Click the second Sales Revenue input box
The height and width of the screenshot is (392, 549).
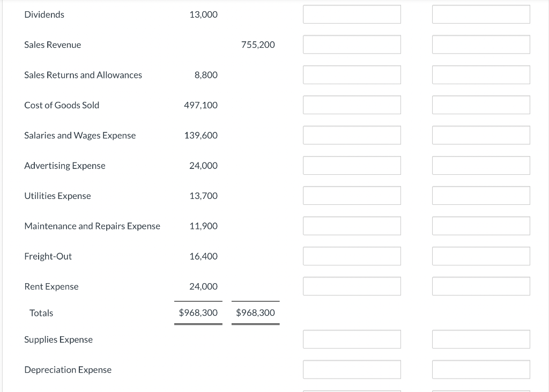[x=481, y=44]
